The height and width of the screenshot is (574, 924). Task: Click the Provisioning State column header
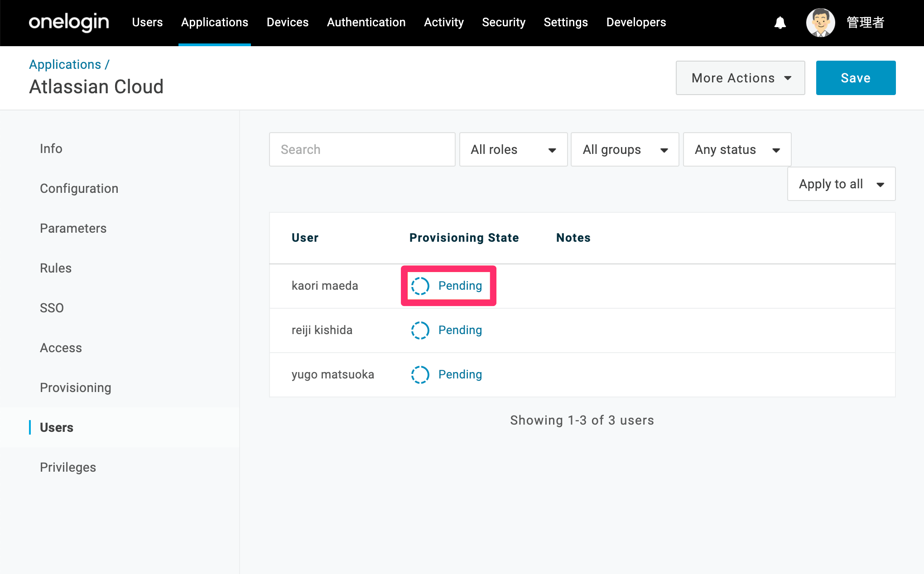click(464, 238)
